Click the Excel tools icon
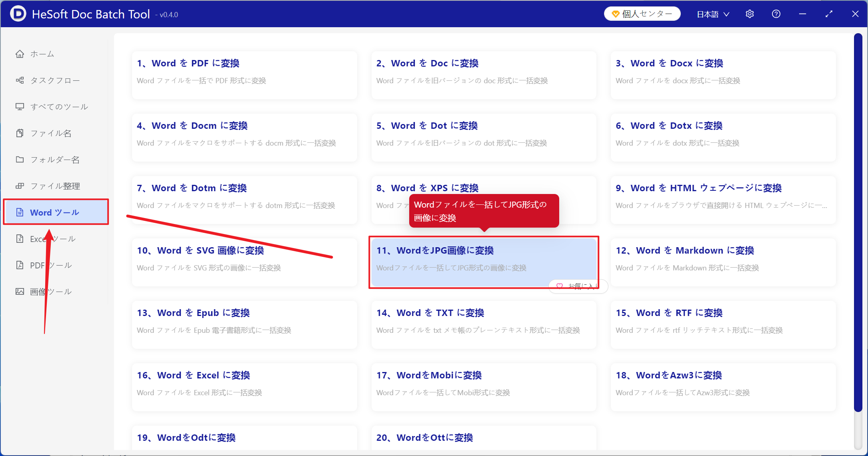Screen dimensions: 868x456 coord(20,238)
